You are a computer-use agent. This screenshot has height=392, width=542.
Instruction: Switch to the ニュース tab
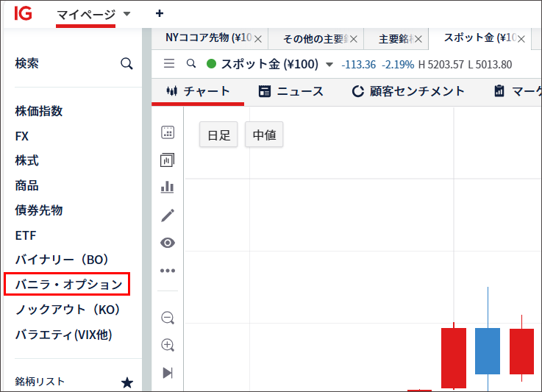(x=290, y=91)
